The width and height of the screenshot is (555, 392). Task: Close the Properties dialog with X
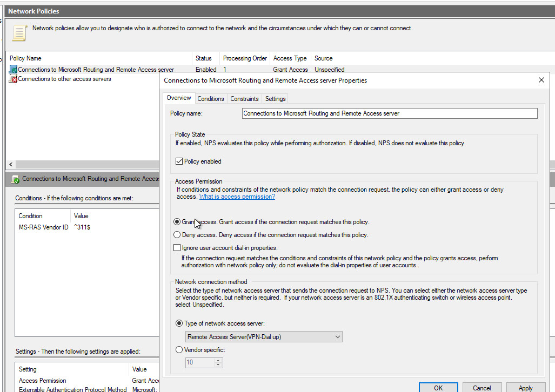[x=541, y=80]
